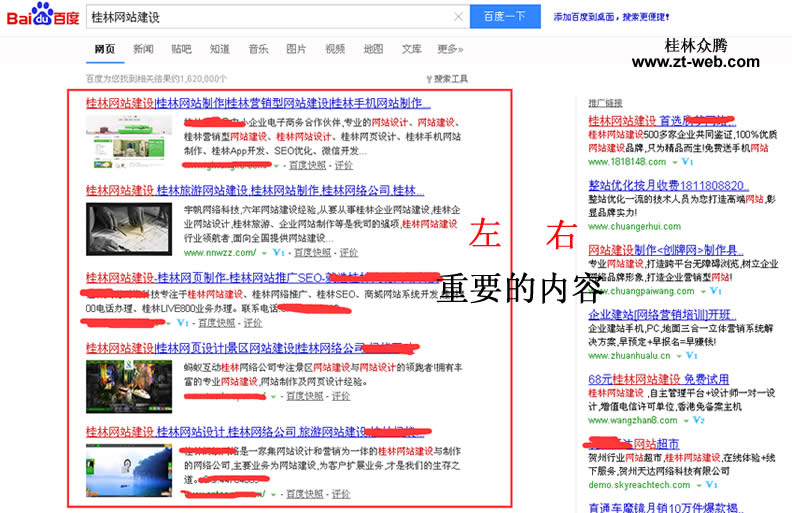Switch to the 新闻 tab

click(143, 49)
